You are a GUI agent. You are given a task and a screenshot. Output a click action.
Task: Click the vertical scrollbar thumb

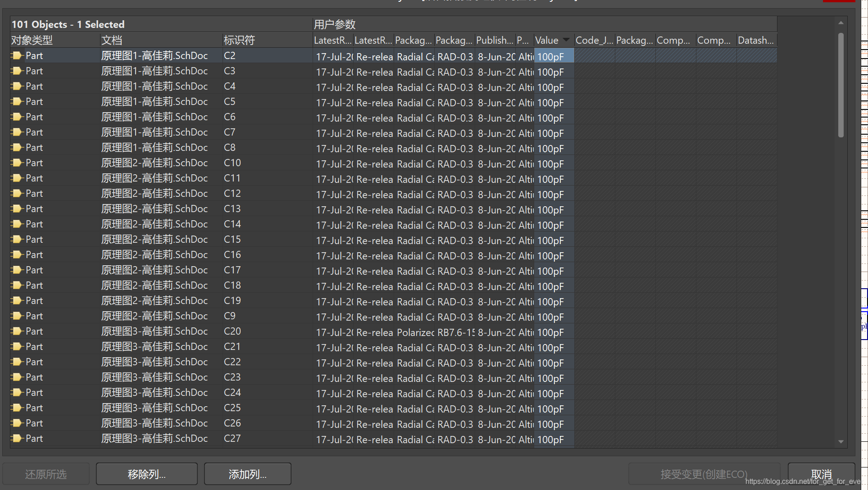(x=841, y=85)
